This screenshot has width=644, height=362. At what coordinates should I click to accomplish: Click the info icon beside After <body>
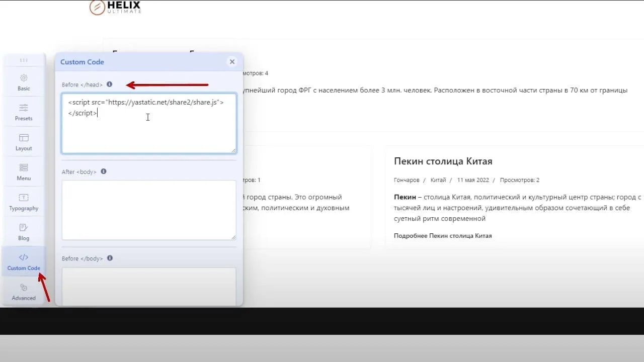click(104, 171)
